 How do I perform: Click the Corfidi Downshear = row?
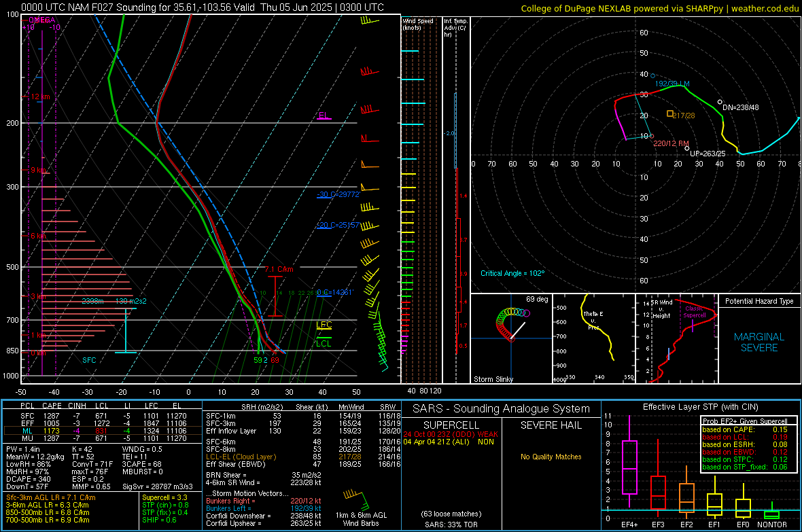tap(264, 516)
